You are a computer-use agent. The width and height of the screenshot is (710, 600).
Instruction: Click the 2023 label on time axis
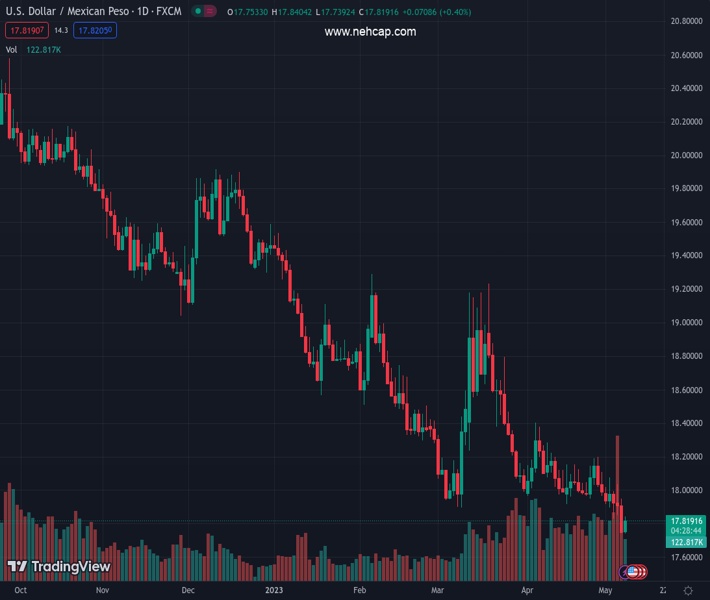pyautogui.click(x=275, y=591)
